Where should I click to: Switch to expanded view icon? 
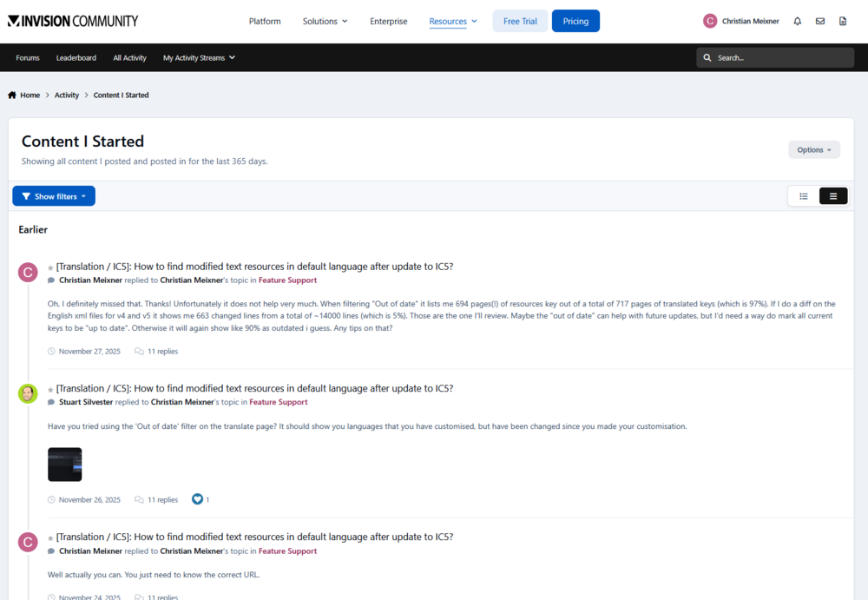point(833,196)
